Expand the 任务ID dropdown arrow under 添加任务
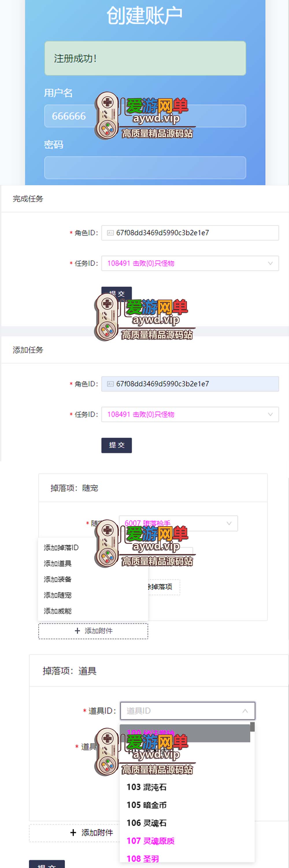 [270, 414]
